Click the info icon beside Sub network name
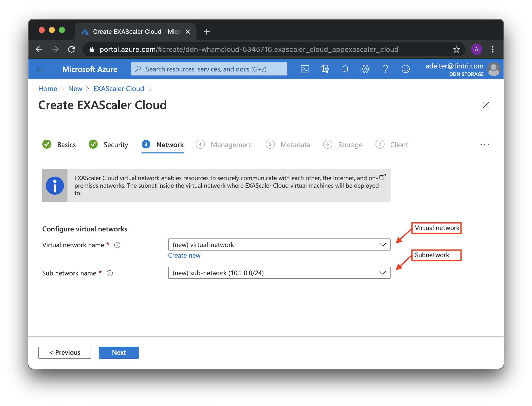The height and width of the screenshot is (406, 532). pos(110,273)
